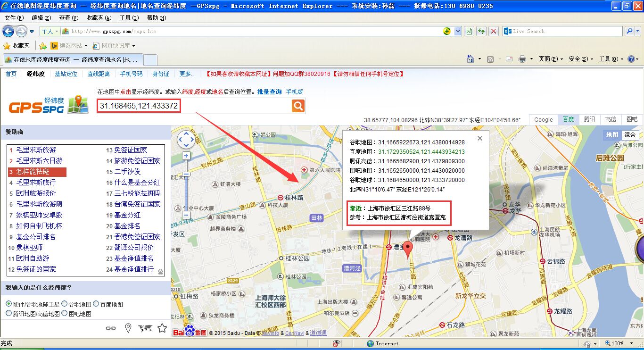This screenshot has height=350, width=644.
Task: Expand the address bar URL dropdown
Action: [458, 31]
